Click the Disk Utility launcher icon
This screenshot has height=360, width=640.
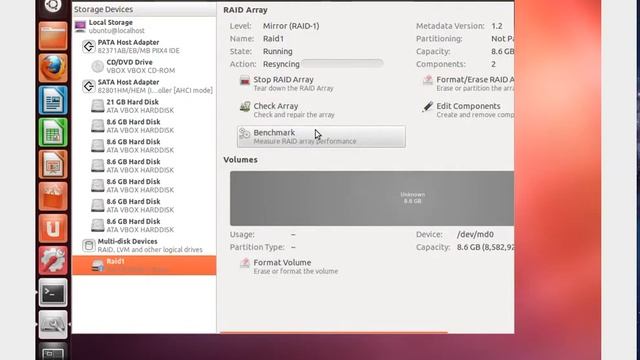[x=53, y=324]
